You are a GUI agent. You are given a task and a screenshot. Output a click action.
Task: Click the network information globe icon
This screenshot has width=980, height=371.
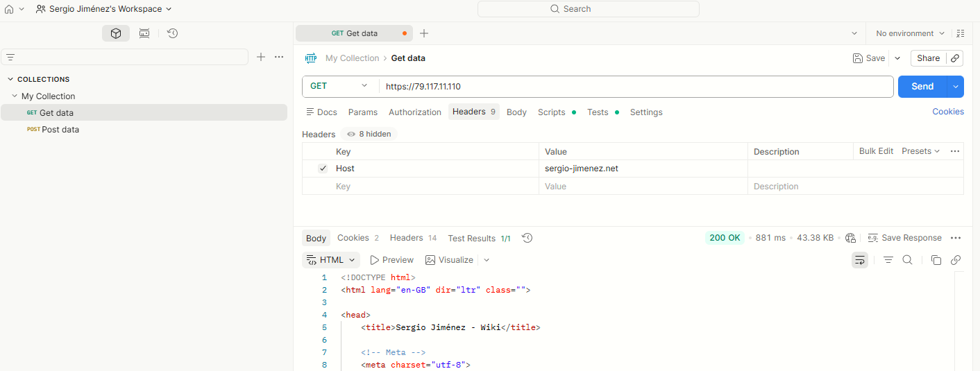851,238
